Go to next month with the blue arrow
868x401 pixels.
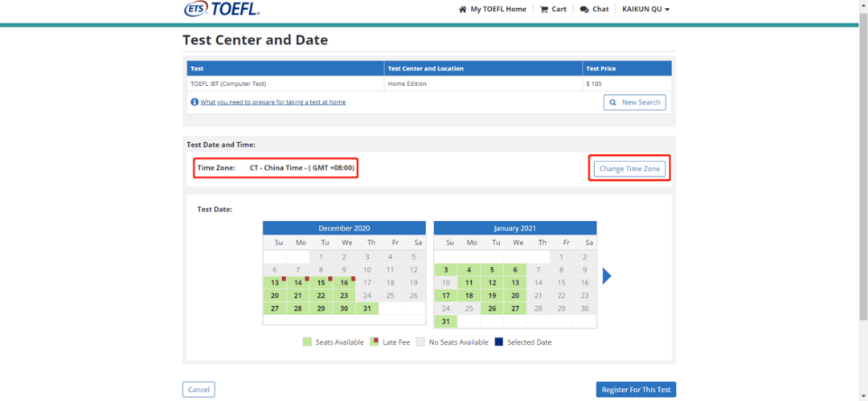(607, 276)
